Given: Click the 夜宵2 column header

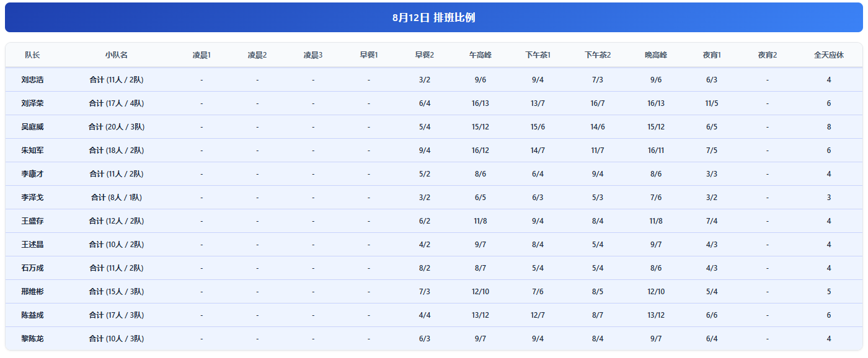Looking at the screenshot, I should [x=768, y=55].
